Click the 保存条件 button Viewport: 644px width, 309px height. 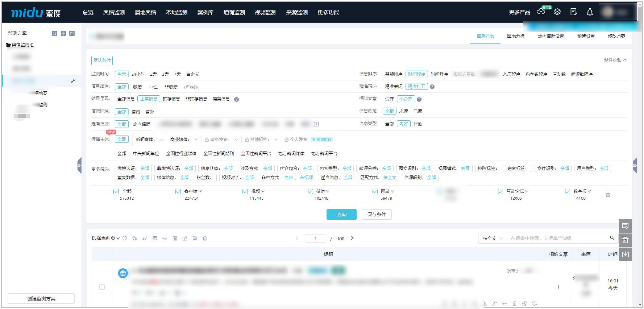click(x=377, y=215)
